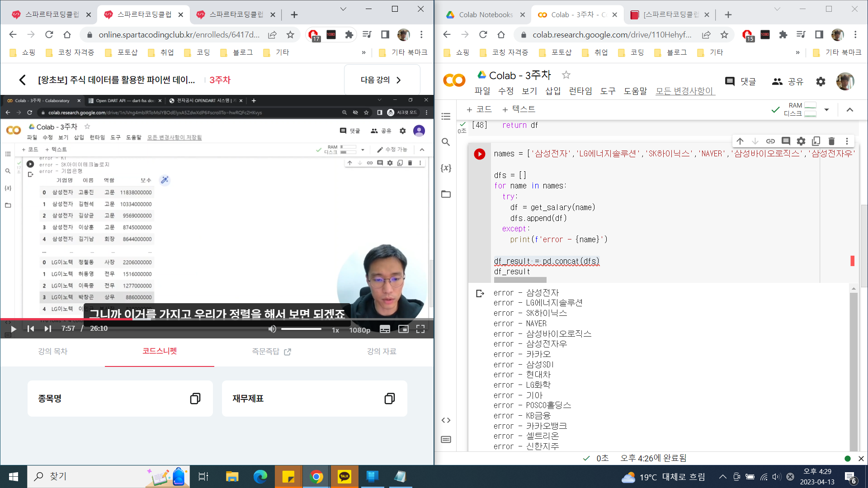Open comments 댓글 in Colab header
This screenshot has height=488, width=868.
click(x=740, y=81)
